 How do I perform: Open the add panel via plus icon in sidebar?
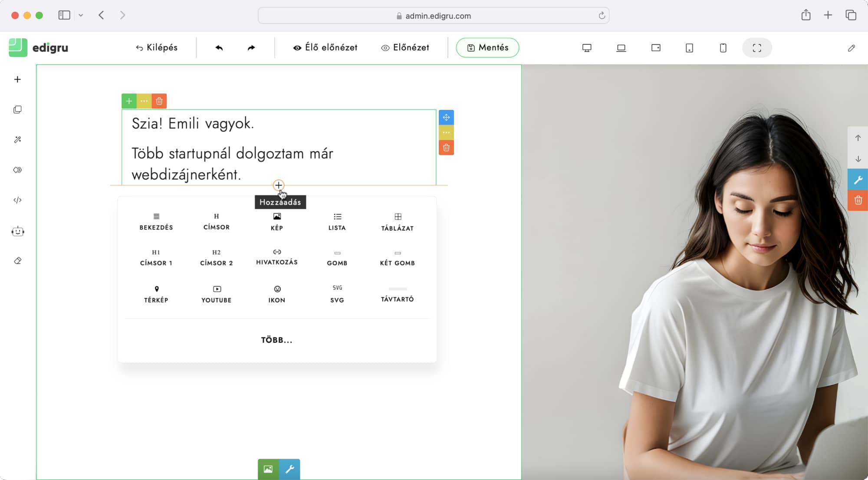(x=17, y=79)
